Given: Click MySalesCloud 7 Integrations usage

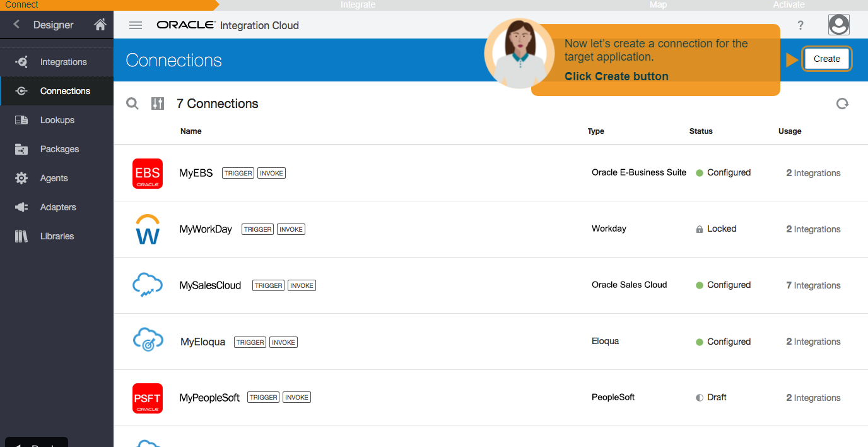Looking at the screenshot, I should coord(813,285).
